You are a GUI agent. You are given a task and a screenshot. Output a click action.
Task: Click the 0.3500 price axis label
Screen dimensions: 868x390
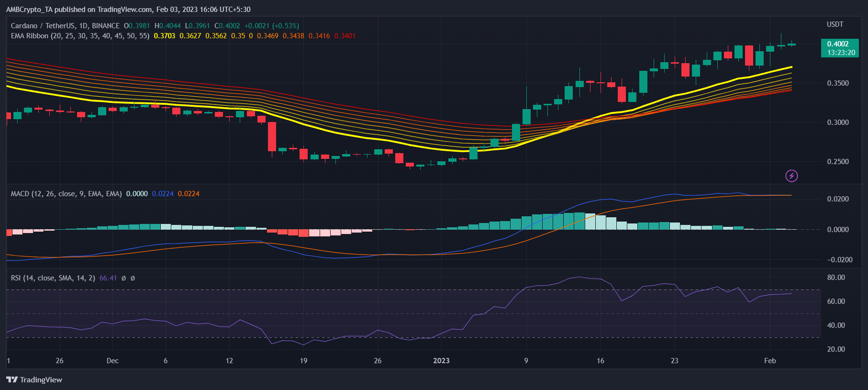[x=838, y=83]
